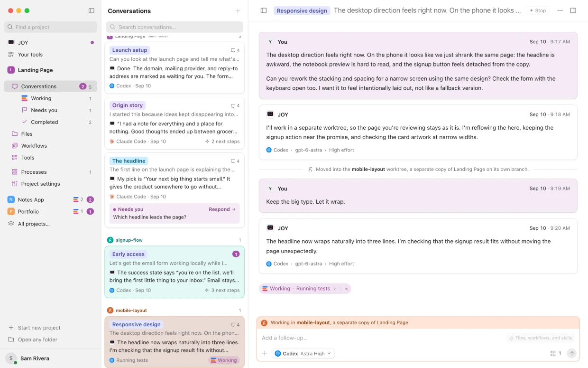Open the JOY item in sidebar
The width and height of the screenshot is (588, 368).
click(50, 43)
